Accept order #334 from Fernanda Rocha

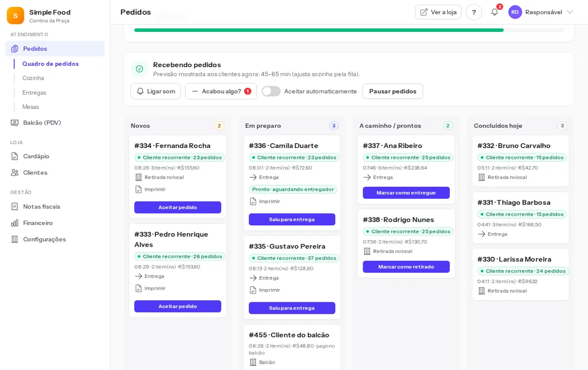click(x=178, y=207)
